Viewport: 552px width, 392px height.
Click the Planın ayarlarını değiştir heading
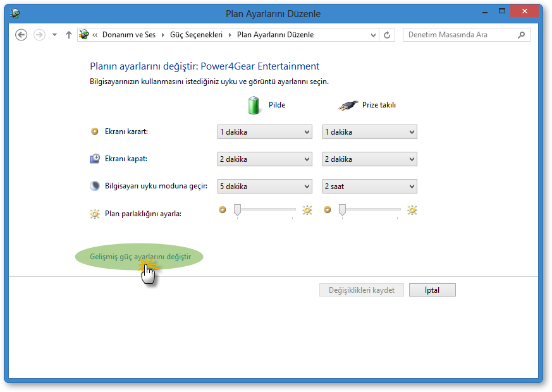tap(204, 66)
